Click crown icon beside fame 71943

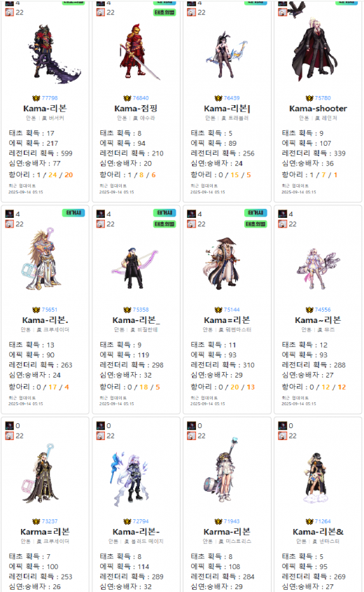[x=218, y=521]
